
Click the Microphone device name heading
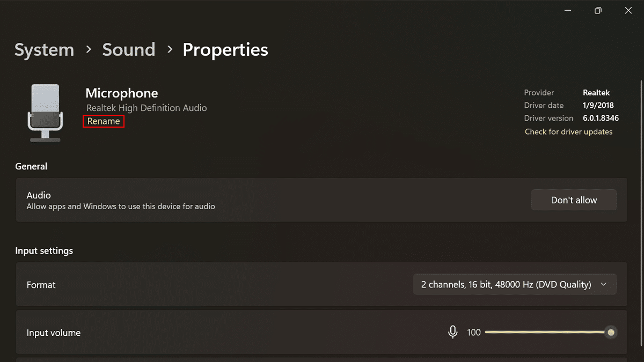pyautogui.click(x=122, y=93)
